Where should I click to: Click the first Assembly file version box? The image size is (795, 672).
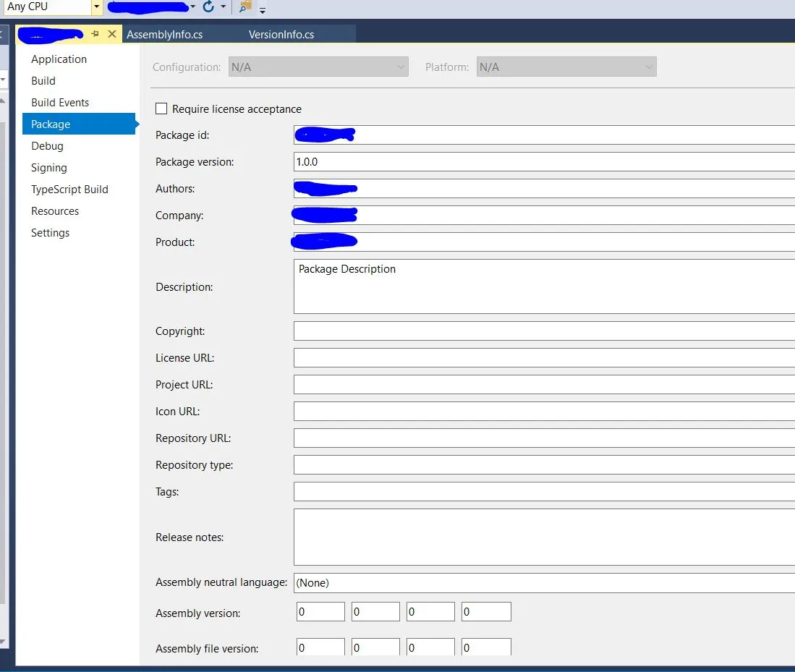pyautogui.click(x=320, y=647)
